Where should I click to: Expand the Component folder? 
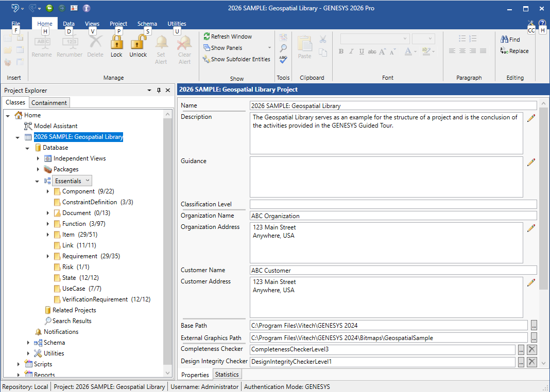(48, 191)
